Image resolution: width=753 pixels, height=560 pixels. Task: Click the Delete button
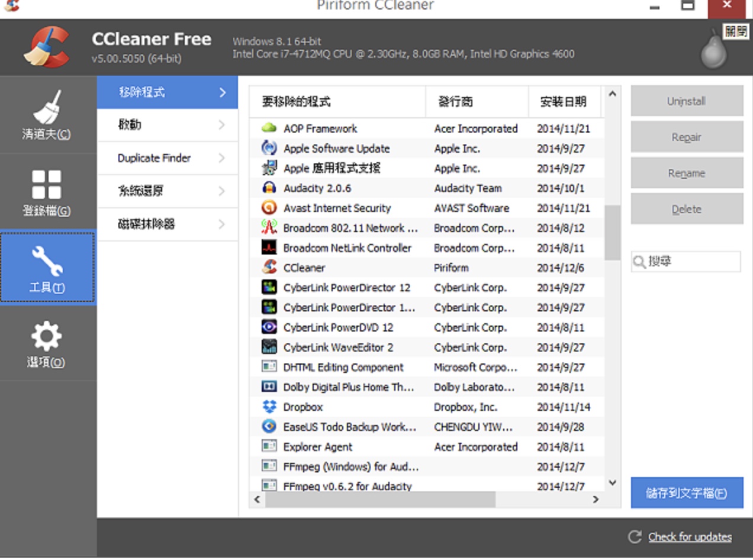coord(687,209)
